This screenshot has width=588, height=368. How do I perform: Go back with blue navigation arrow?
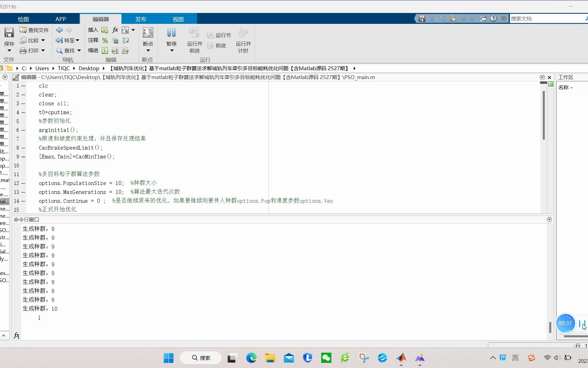click(x=59, y=30)
